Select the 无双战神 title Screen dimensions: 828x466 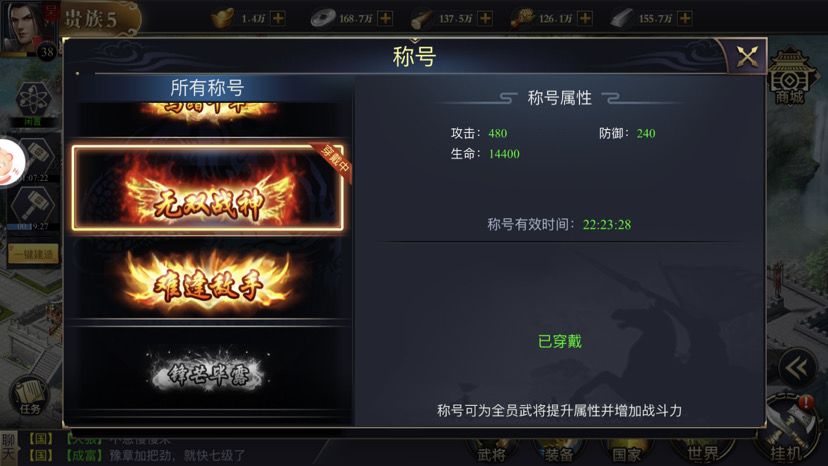pos(208,188)
